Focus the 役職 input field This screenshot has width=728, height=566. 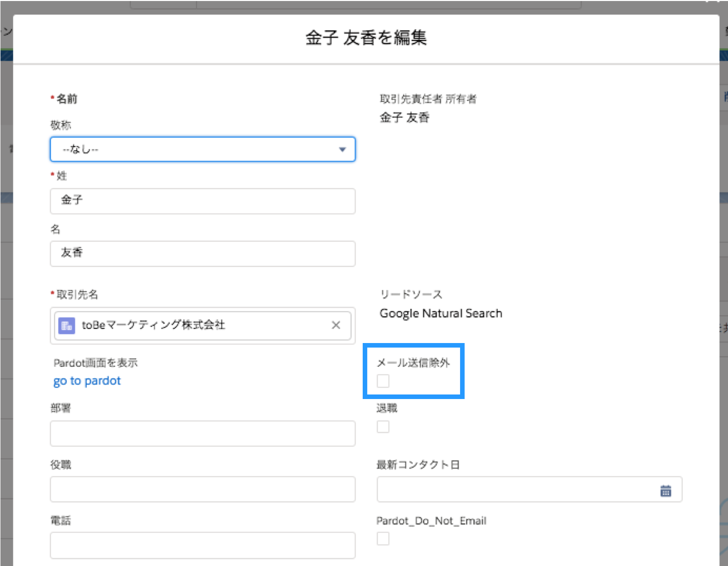(x=203, y=489)
